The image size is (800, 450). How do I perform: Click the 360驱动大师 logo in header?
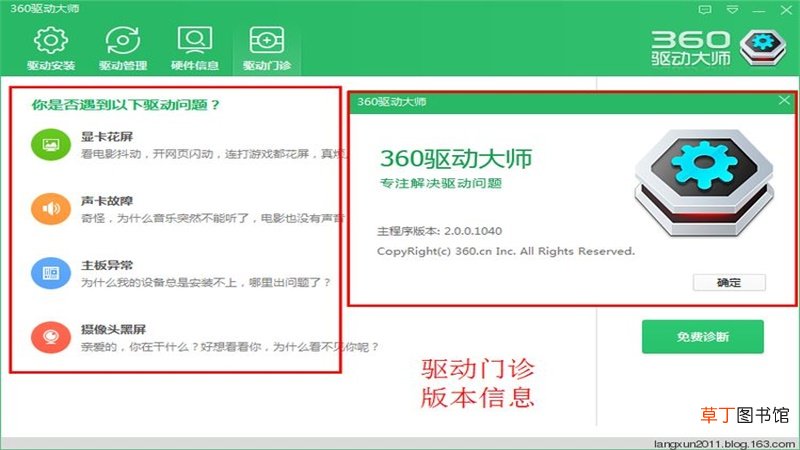tap(718, 48)
